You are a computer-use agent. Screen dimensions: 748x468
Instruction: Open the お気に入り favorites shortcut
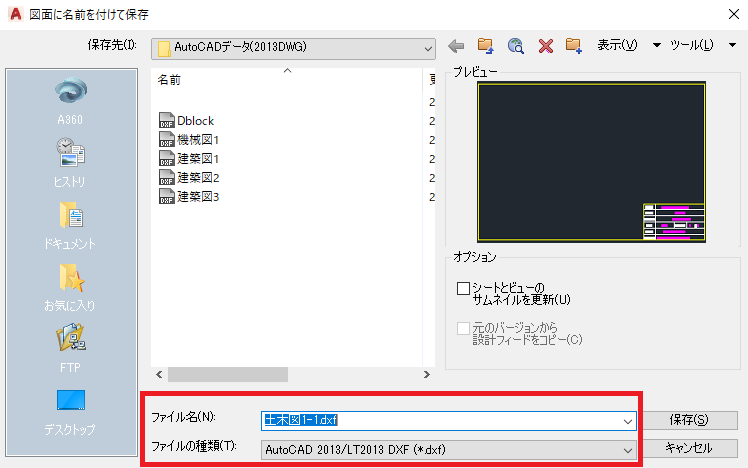click(71, 287)
